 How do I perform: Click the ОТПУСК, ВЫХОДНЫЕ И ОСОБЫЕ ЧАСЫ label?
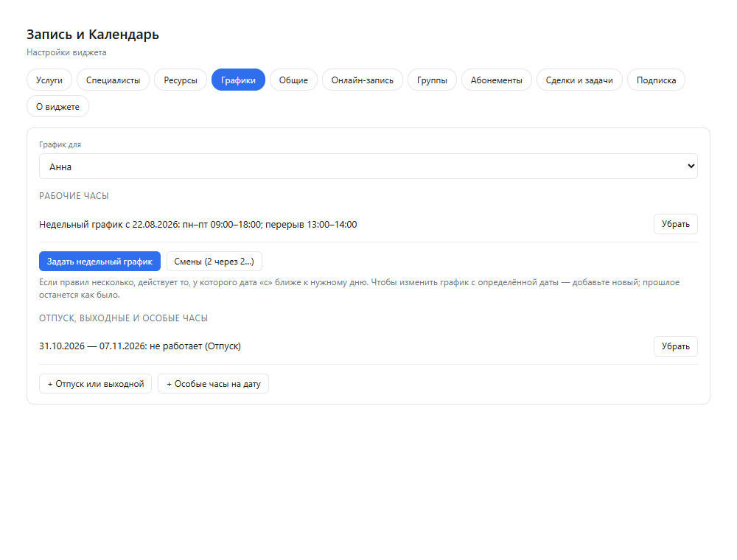123,318
